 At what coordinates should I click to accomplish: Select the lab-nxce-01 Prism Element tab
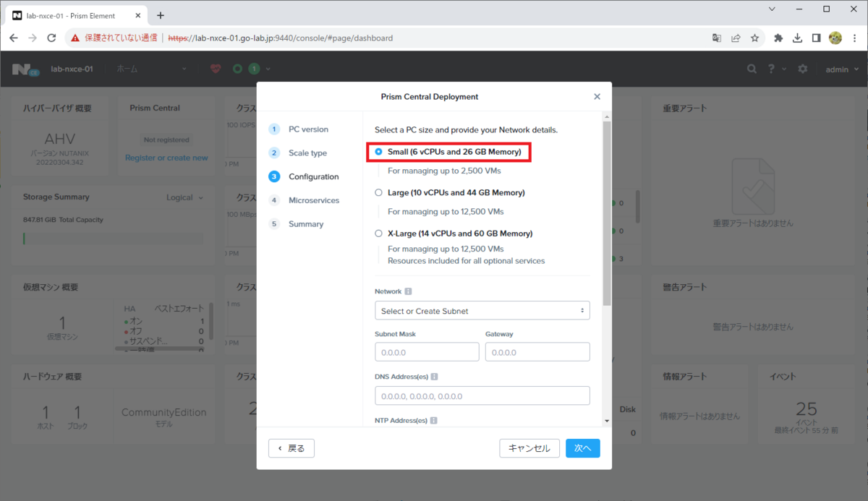pos(76,15)
